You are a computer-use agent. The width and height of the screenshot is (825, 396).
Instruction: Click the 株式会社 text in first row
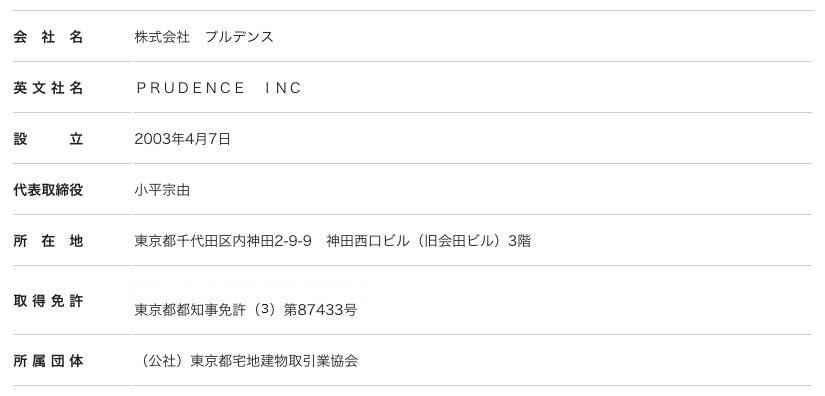click(x=162, y=37)
